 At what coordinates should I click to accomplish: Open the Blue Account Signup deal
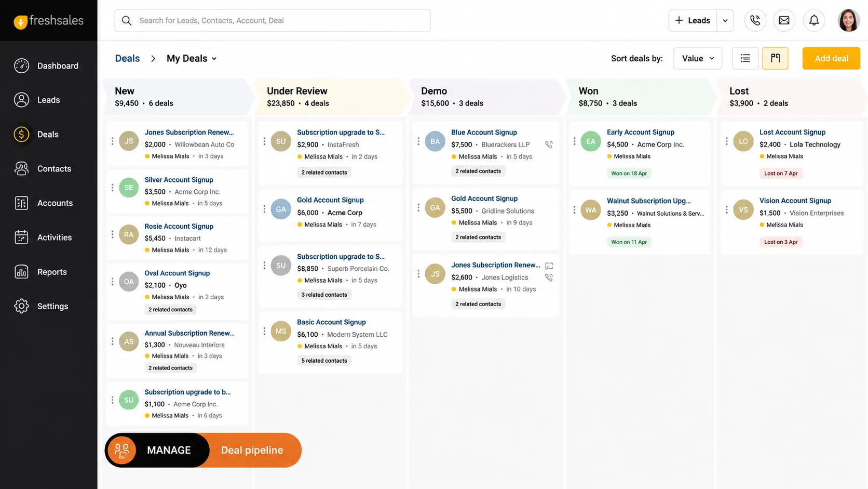click(484, 133)
